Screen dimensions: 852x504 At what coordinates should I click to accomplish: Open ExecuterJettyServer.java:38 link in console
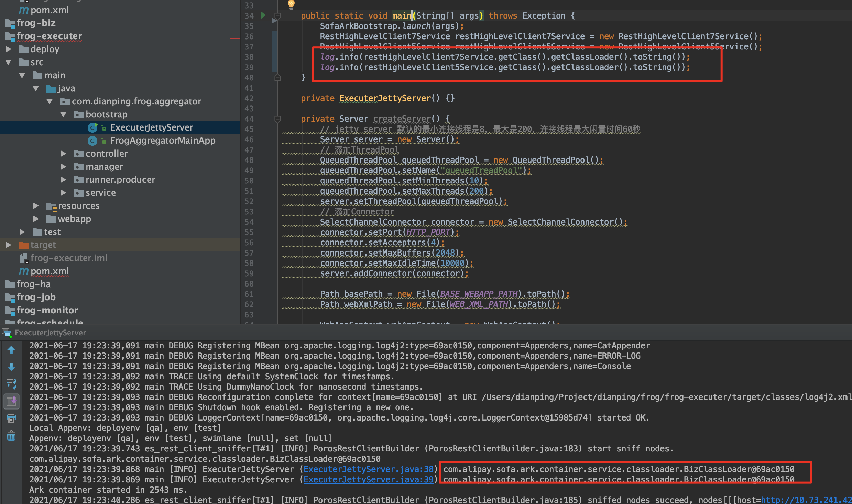click(368, 469)
